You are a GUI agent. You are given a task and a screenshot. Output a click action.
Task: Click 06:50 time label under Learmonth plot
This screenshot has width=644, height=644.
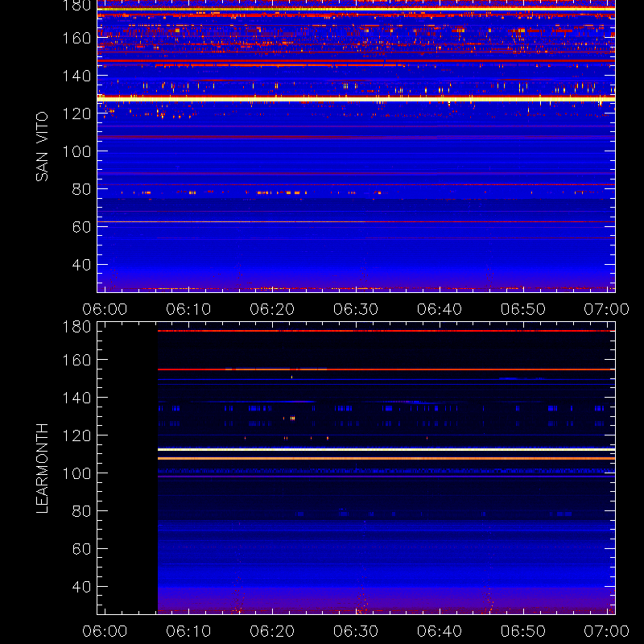coord(523,631)
